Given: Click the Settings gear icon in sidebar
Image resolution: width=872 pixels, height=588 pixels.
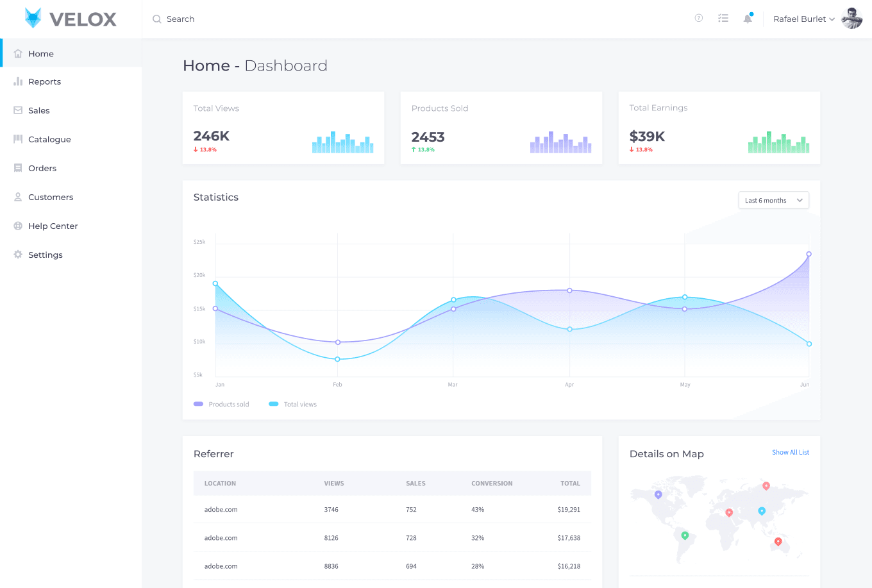Looking at the screenshot, I should pyautogui.click(x=18, y=255).
